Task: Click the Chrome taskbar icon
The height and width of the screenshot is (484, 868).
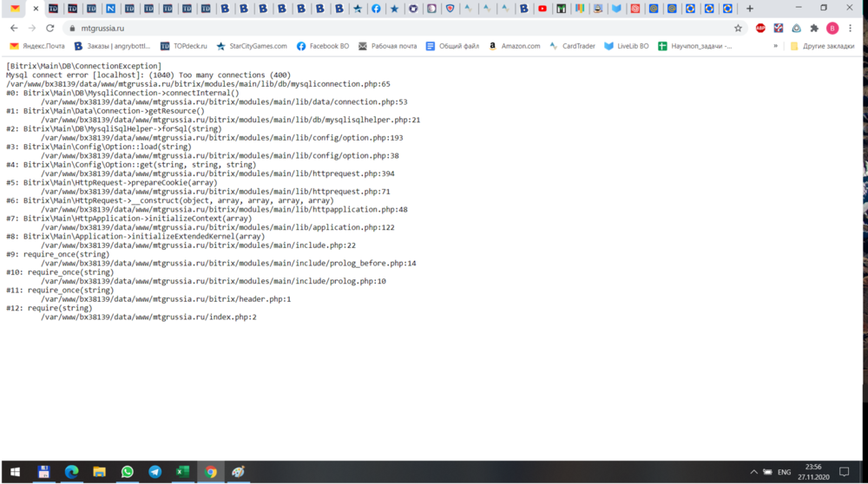Action: click(x=210, y=472)
